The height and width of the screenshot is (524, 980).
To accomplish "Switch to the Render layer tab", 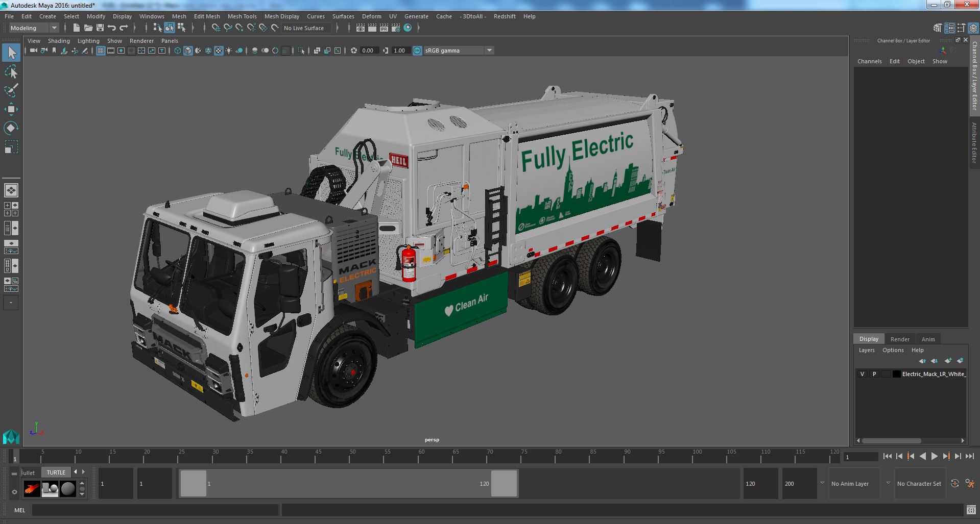I will coord(900,339).
